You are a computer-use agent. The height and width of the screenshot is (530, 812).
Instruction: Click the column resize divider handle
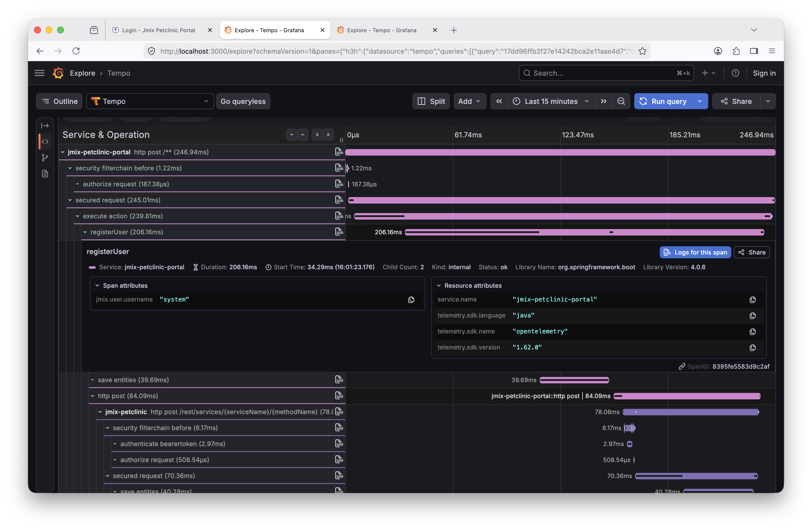(x=341, y=140)
